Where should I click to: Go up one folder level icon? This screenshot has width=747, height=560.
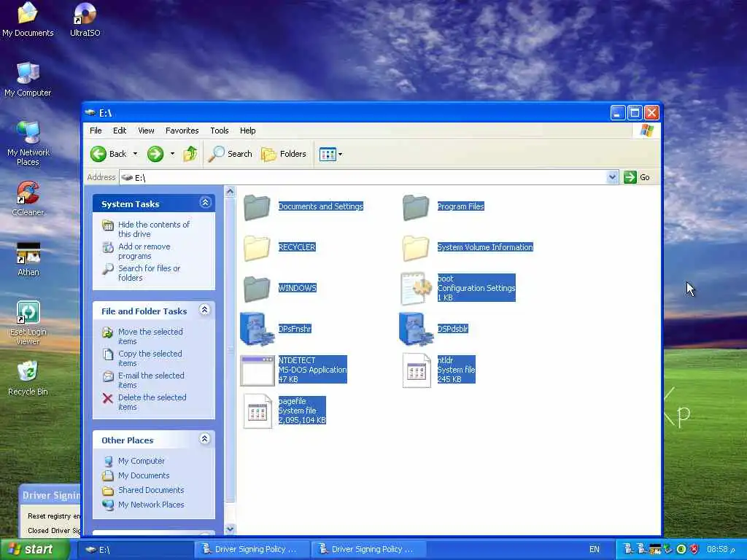click(x=190, y=154)
